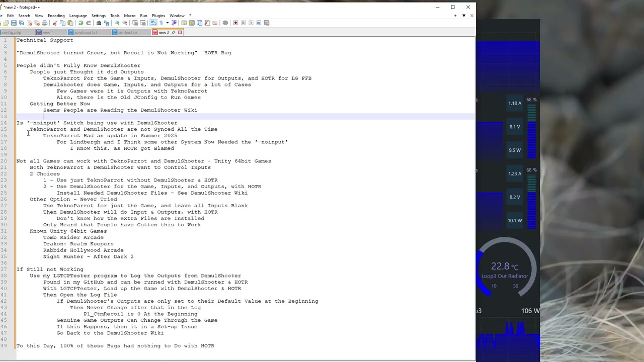Click the 'Tomb Raider Arcade' line
The height and width of the screenshot is (362, 644).
(73, 237)
